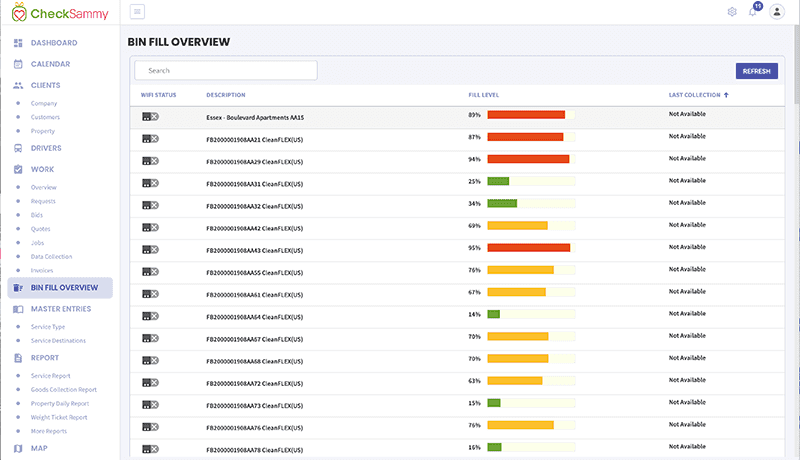The width and height of the screenshot is (800, 460).
Task: Click WiFi status icon for Essex Boulevard Apartments
Action: tap(150, 116)
